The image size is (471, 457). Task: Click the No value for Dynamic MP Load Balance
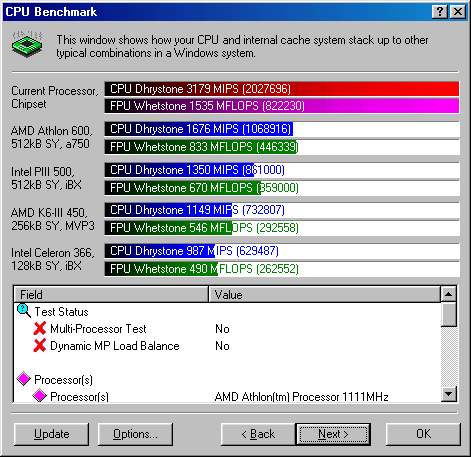[x=222, y=346]
